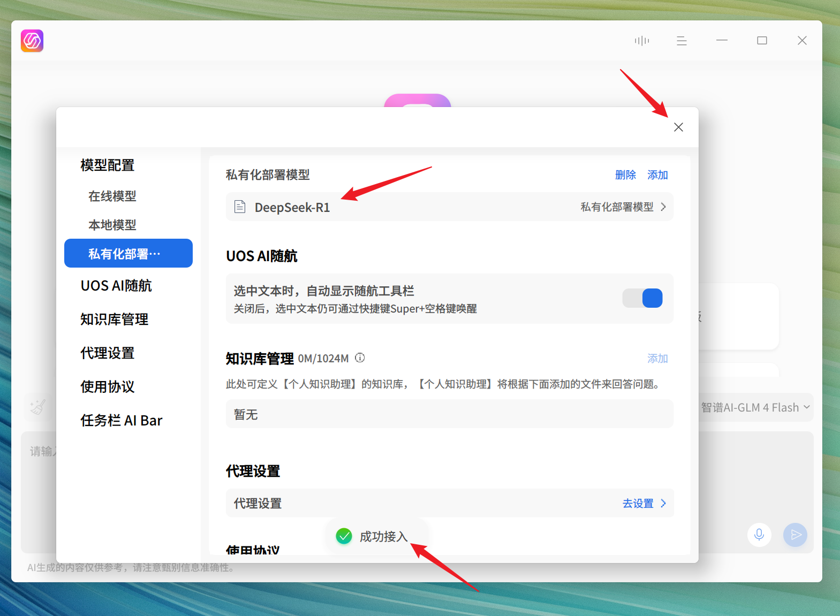
Task: Click the 添加 link in 知识库管理
Action: 657,358
